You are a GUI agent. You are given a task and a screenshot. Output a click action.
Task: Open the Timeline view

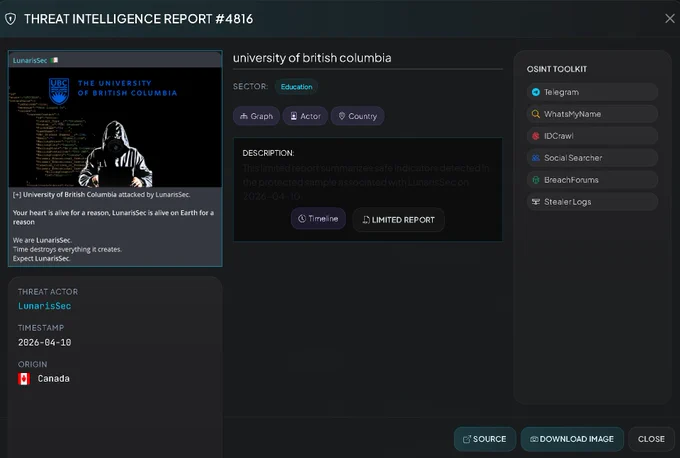tap(318, 219)
